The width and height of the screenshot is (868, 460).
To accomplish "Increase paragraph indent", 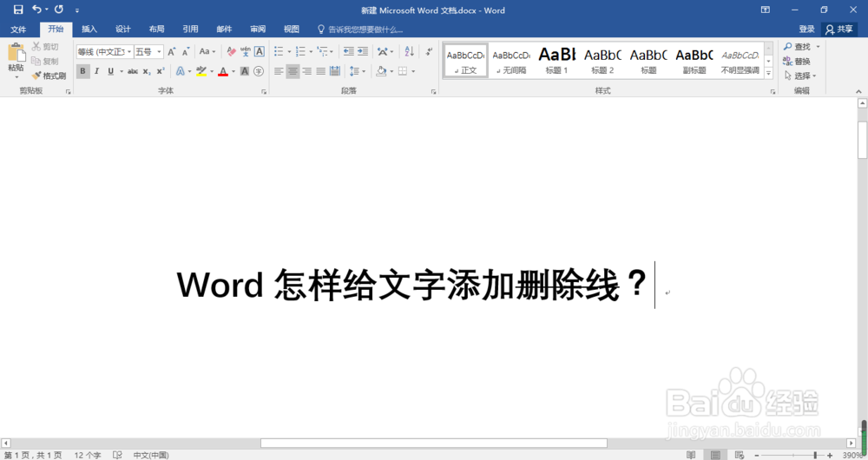I will (363, 51).
